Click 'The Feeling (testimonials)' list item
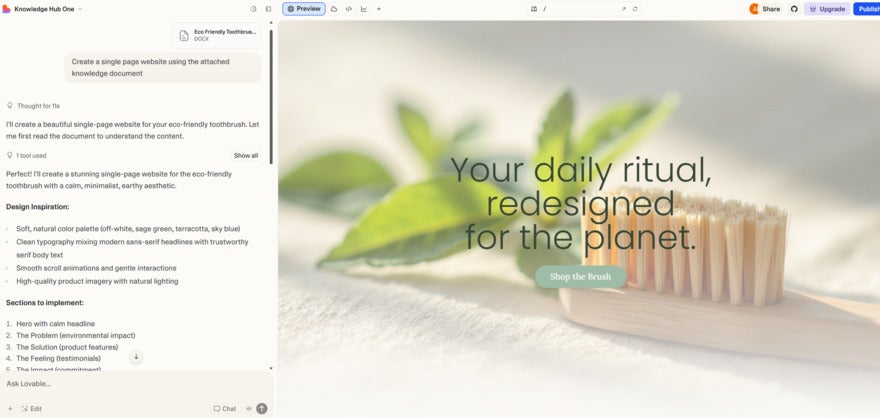Screen dimensions: 880x418 point(58,358)
